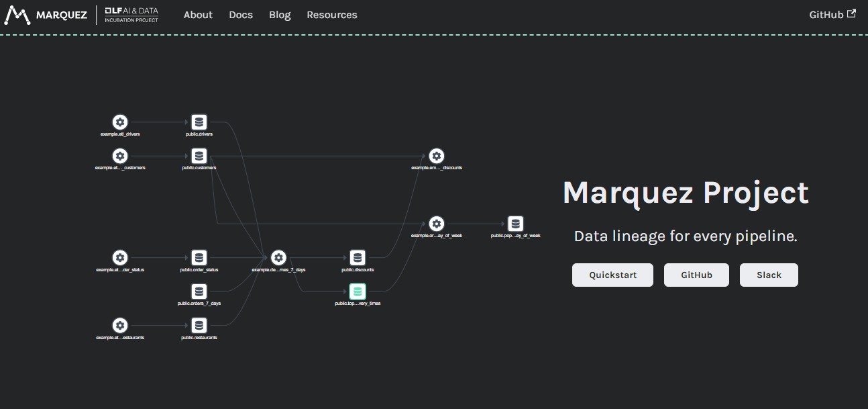This screenshot has width=868, height=409.
Task: Click the "public.order_status" label text
Action: [x=199, y=270]
